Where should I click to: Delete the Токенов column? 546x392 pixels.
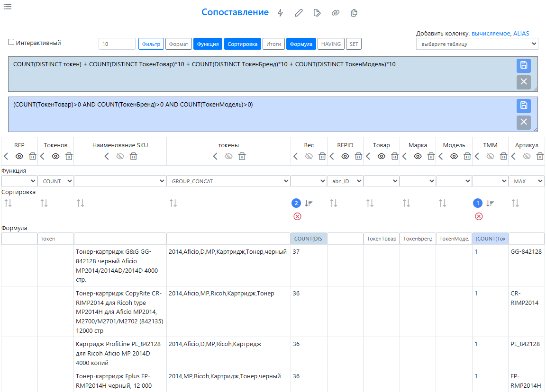point(69,157)
